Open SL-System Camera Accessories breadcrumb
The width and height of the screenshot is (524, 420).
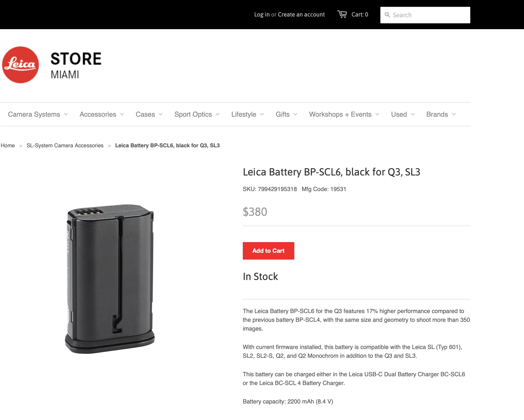point(65,145)
